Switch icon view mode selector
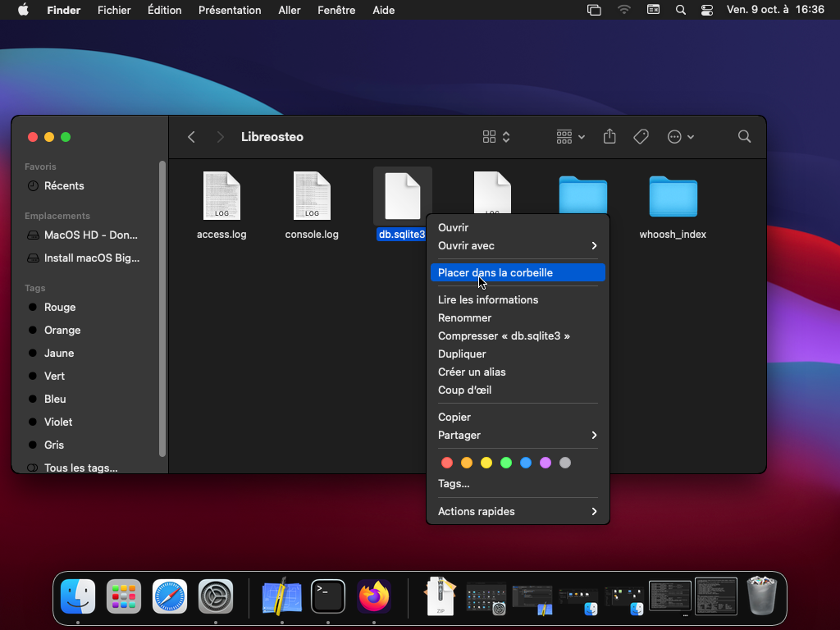 tap(496, 137)
